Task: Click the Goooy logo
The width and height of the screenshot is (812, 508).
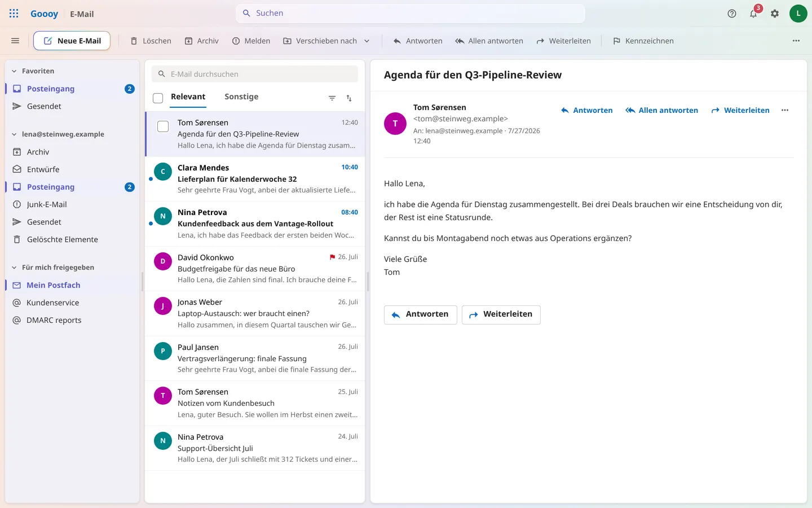Action: (44, 14)
